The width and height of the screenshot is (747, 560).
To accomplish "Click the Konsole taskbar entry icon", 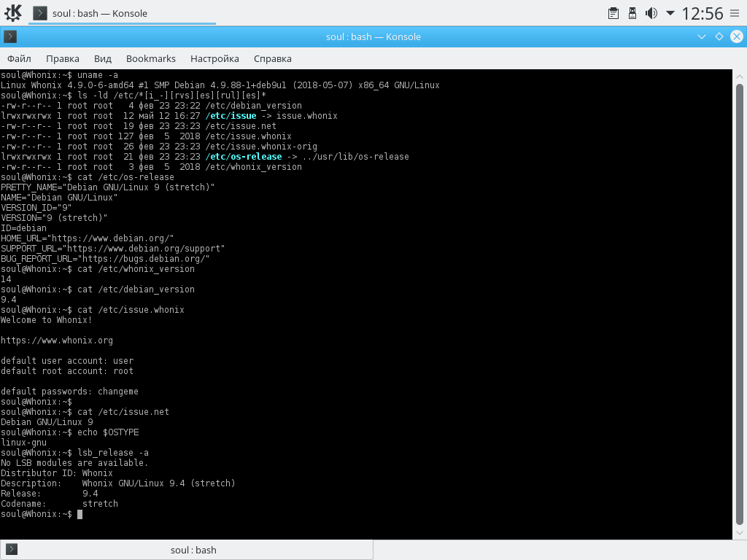I will (40, 13).
